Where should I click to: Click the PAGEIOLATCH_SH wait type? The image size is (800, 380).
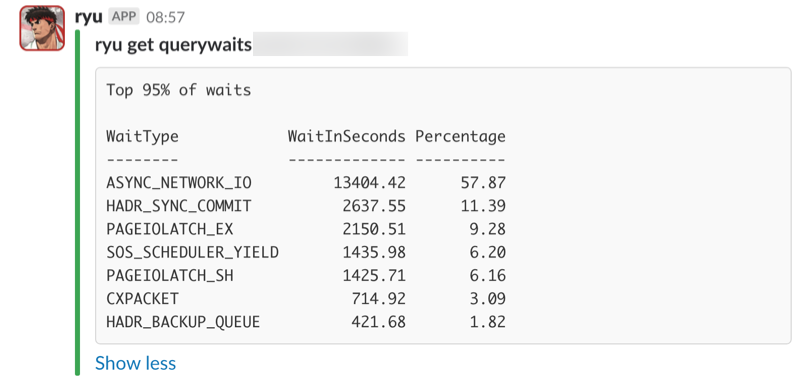[x=169, y=276]
